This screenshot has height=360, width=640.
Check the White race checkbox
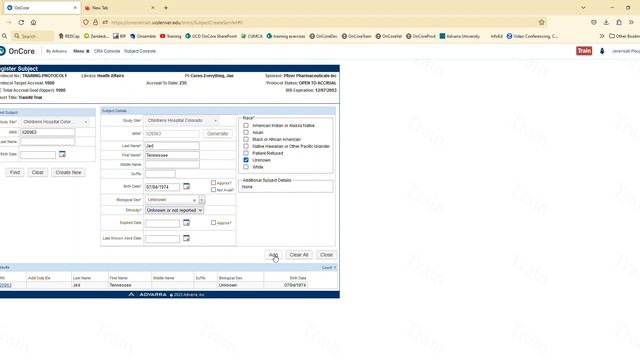coord(246,167)
